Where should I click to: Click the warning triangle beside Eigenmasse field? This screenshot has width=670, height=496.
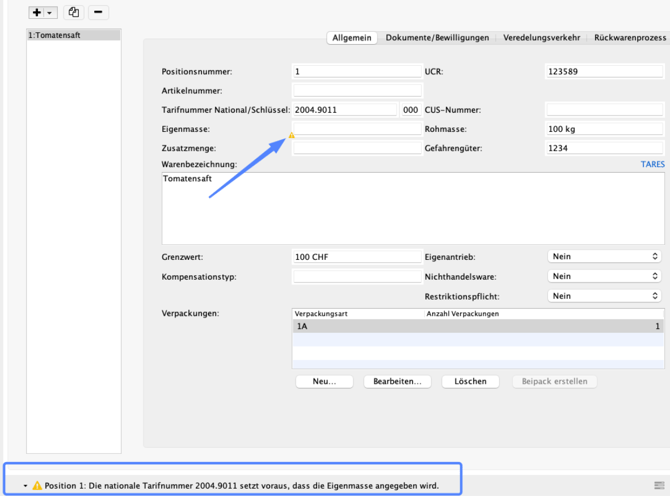pyautogui.click(x=291, y=135)
